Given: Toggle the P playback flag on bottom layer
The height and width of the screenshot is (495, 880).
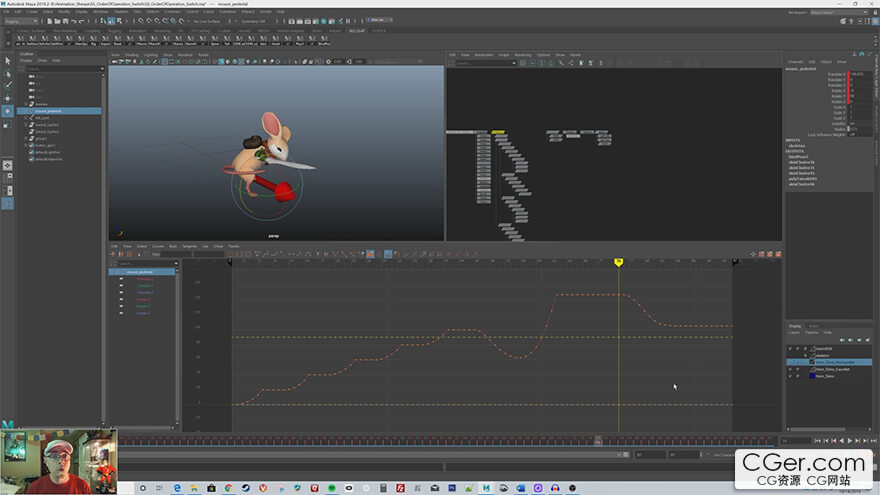Looking at the screenshot, I should 797,376.
